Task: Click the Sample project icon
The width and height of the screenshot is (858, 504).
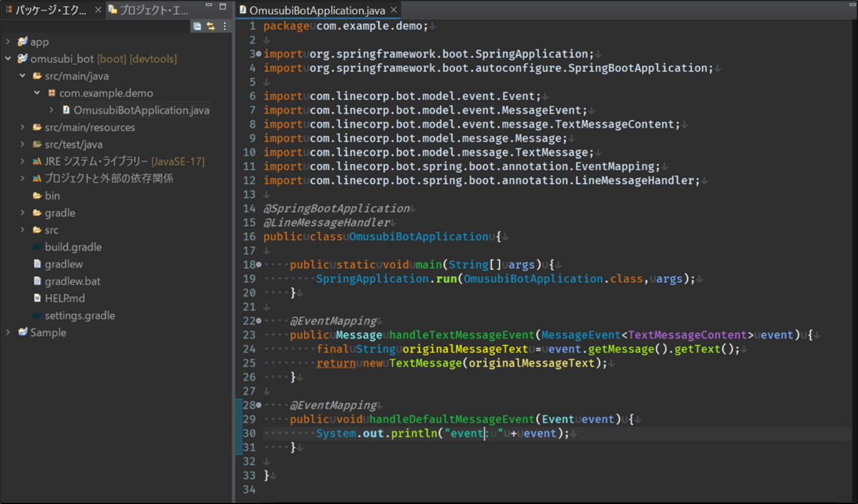Action: [23, 332]
